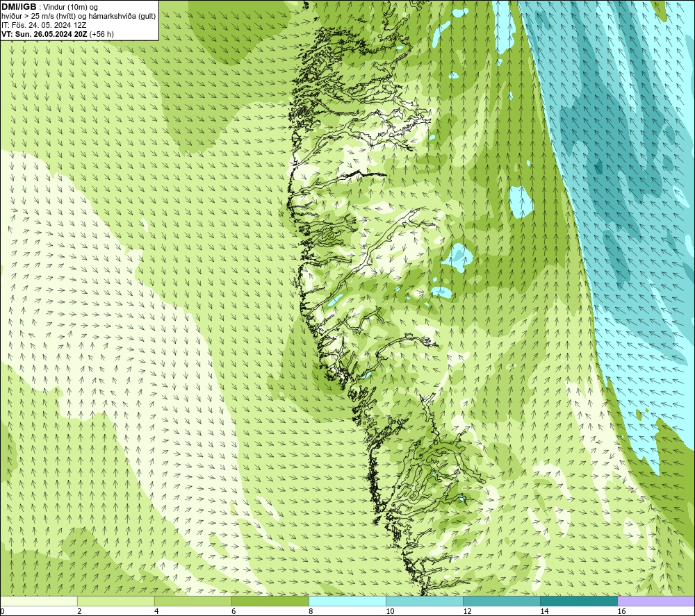Click the 'VT: Sun. 26.05.2024 20Z' valid time
The image size is (695, 616).
(44, 34)
